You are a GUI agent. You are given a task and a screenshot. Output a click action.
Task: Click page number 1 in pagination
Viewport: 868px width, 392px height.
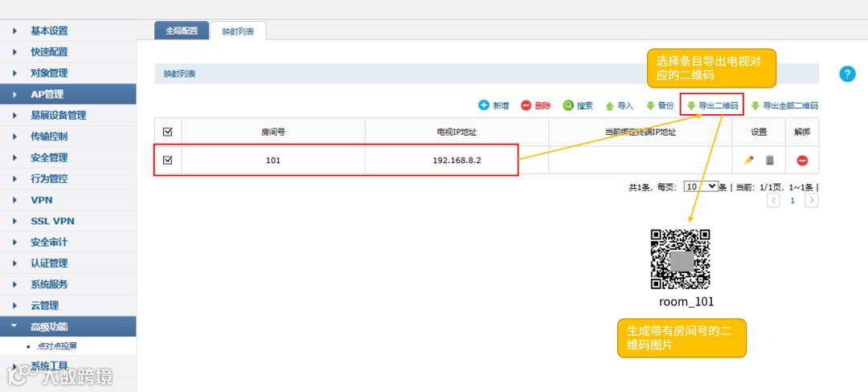[792, 201]
